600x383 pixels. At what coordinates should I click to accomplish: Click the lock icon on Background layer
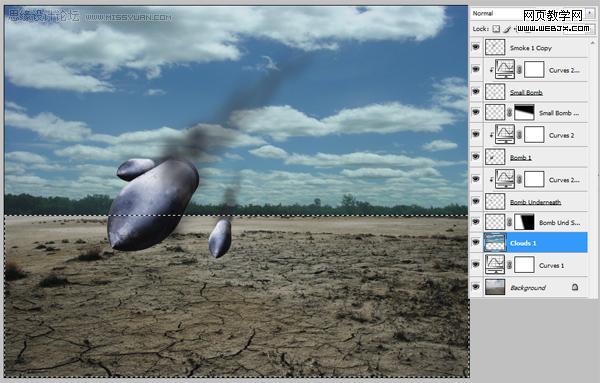coord(575,287)
